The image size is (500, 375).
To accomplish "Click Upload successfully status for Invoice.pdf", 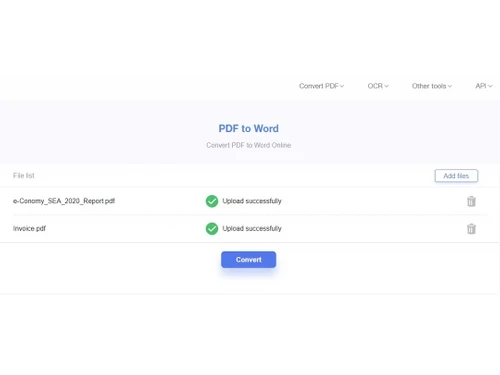I will pyautogui.click(x=252, y=229).
